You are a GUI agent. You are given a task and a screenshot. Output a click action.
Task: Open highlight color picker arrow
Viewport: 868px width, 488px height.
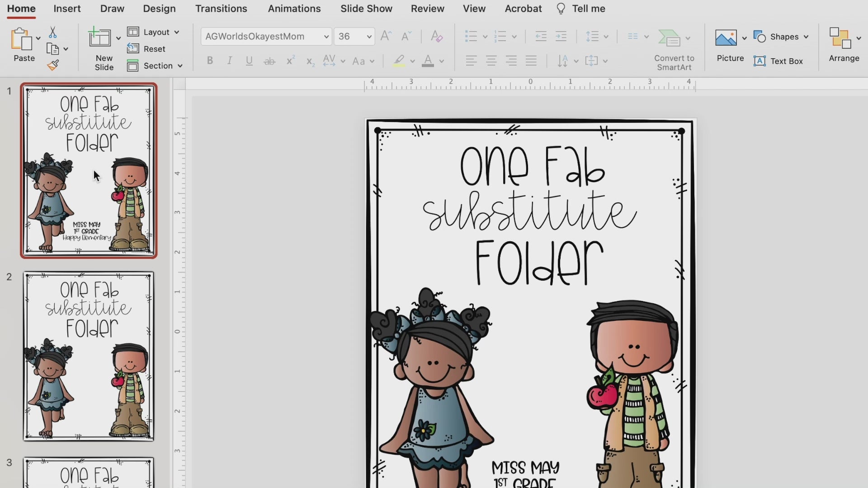point(412,61)
